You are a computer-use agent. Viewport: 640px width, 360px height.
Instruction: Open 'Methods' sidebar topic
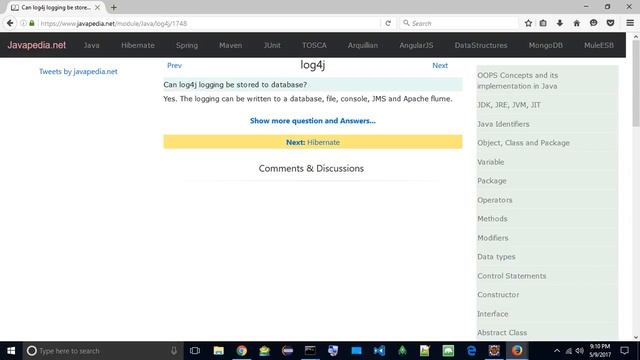pos(492,219)
